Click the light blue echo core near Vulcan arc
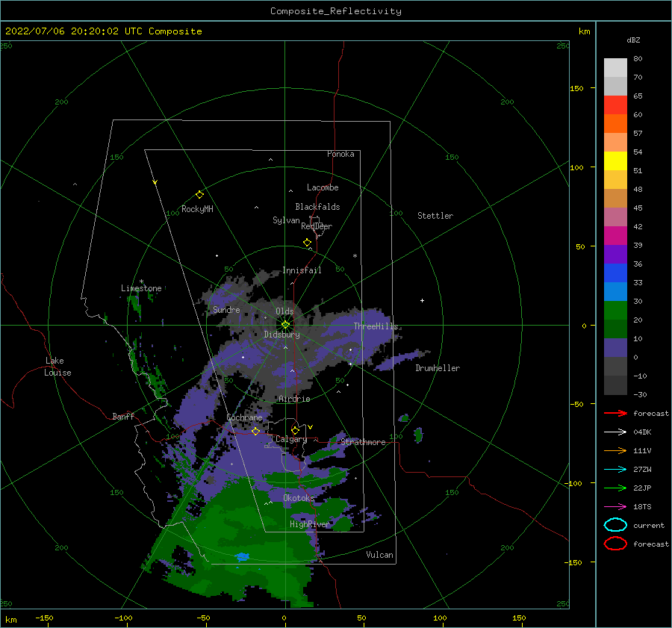This screenshot has width=672, height=628. click(x=242, y=557)
